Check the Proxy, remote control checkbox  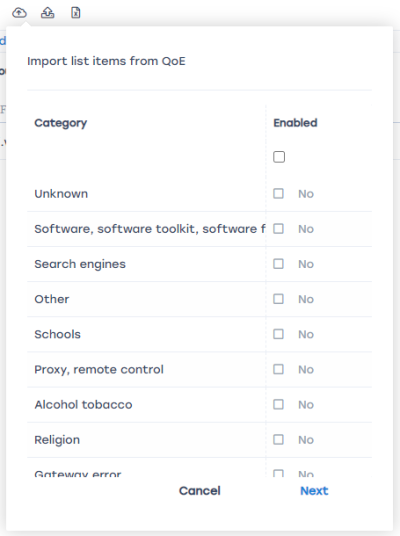tap(278, 369)
